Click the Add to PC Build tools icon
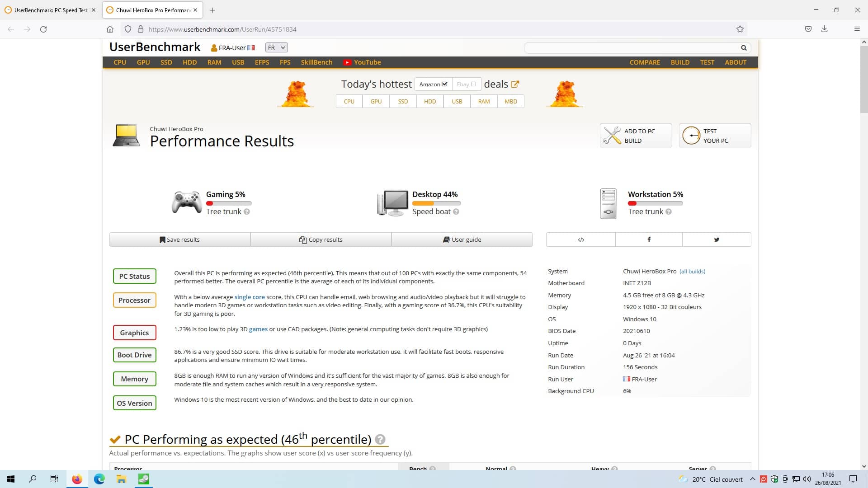Viewport: 868px width, 488px height. click(x=612, y=136)
